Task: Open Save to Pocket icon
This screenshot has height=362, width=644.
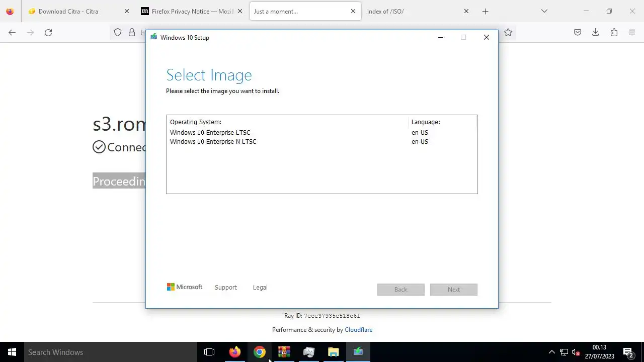Action: pyautogui.click(x=578, y=33)
